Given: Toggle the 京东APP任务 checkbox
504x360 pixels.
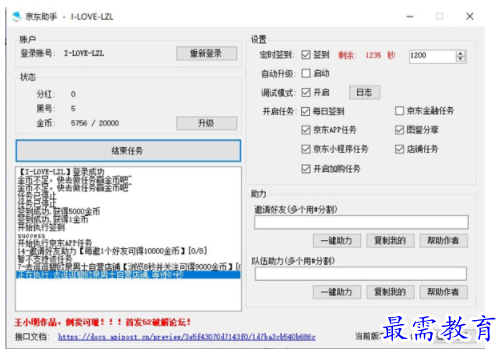Looking at the screenshot, I should point(306,130).
